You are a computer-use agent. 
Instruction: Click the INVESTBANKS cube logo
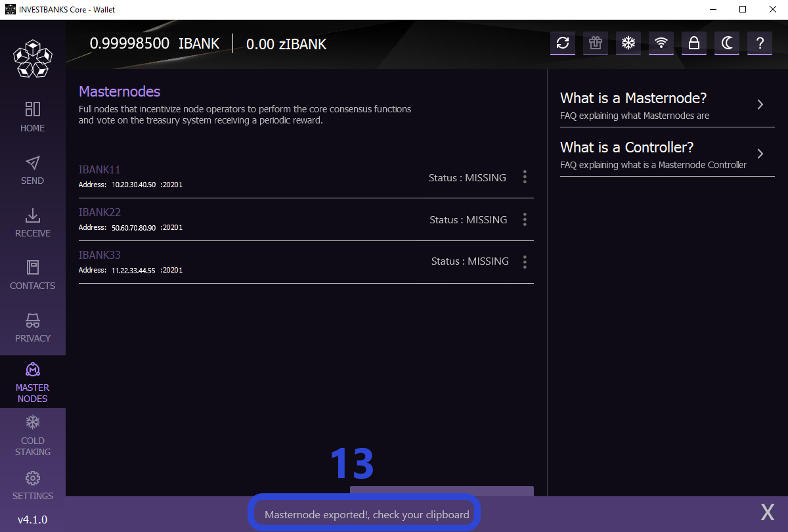(x=32, y=58)
